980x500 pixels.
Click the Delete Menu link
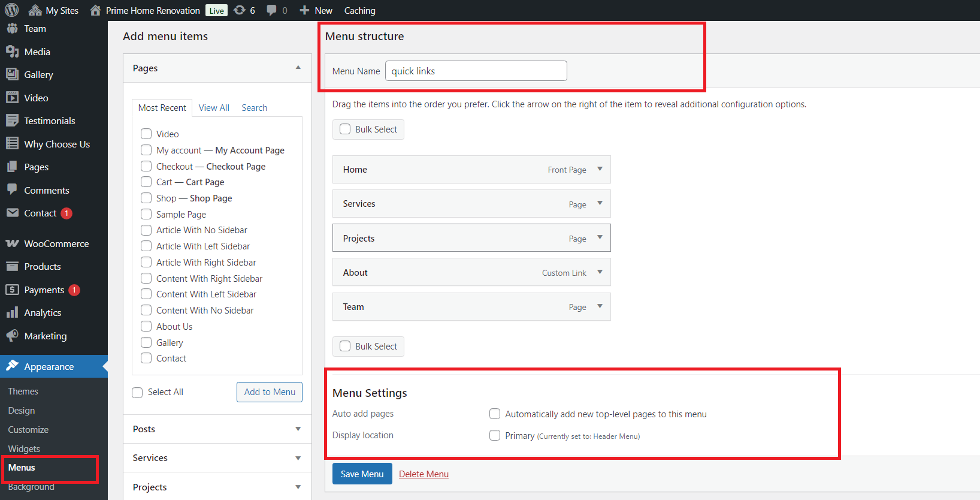click(x=424, y=474)
